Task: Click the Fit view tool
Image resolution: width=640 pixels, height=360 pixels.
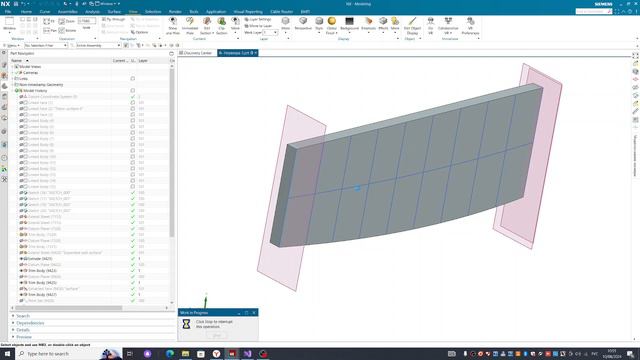Action: pos(49,21)
